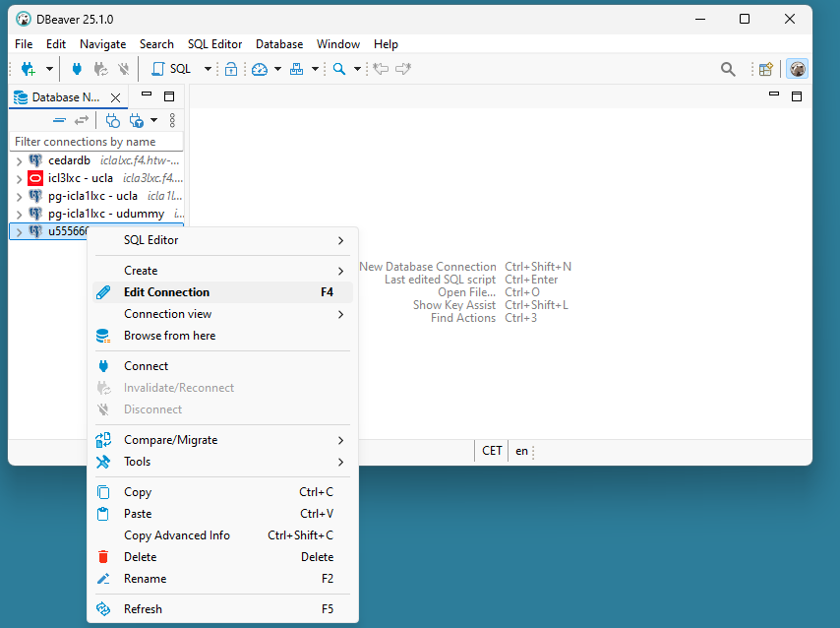The image size is (840, 628).
Task: Click the dashboard gauge toolbar icon
Action: tap(260, 69)
